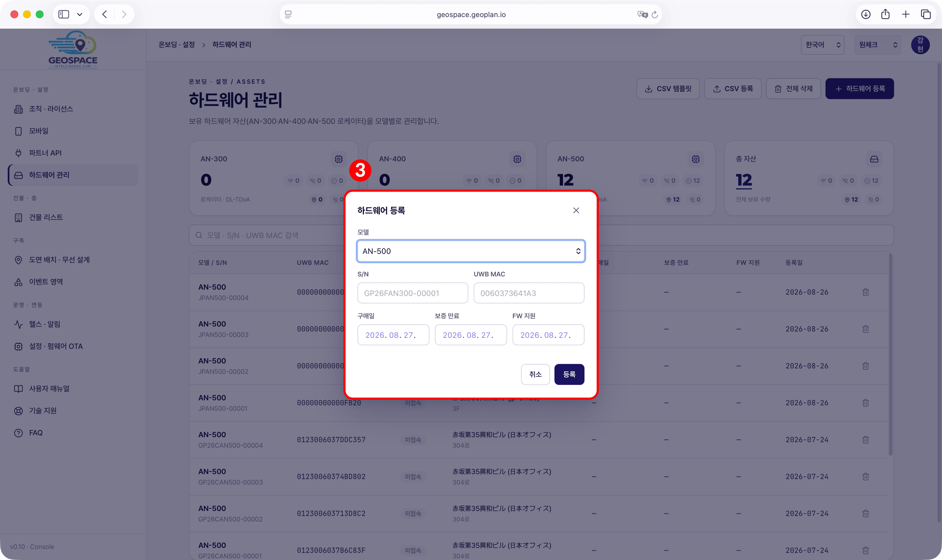
Task: Click chip icon on AN-500 card
Action: [x=695, y=159]
